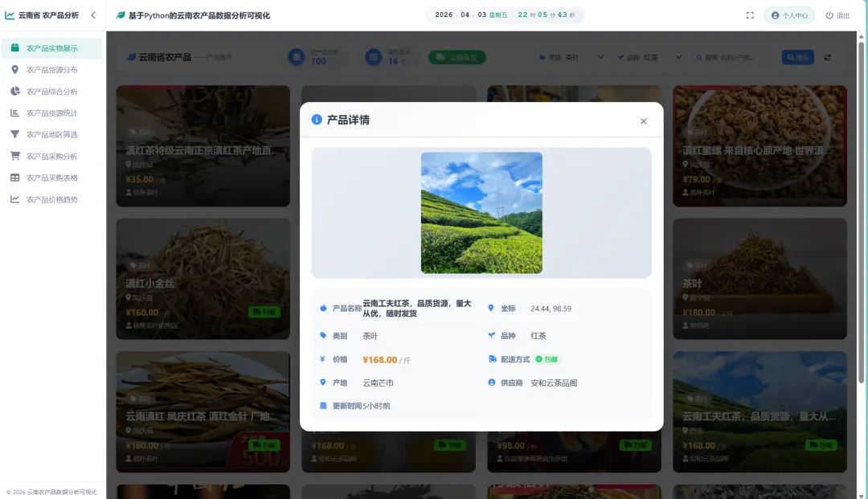Click the tag icon beside 类别
The height and width of the screenshot is (499, 868).
(323, 335)
